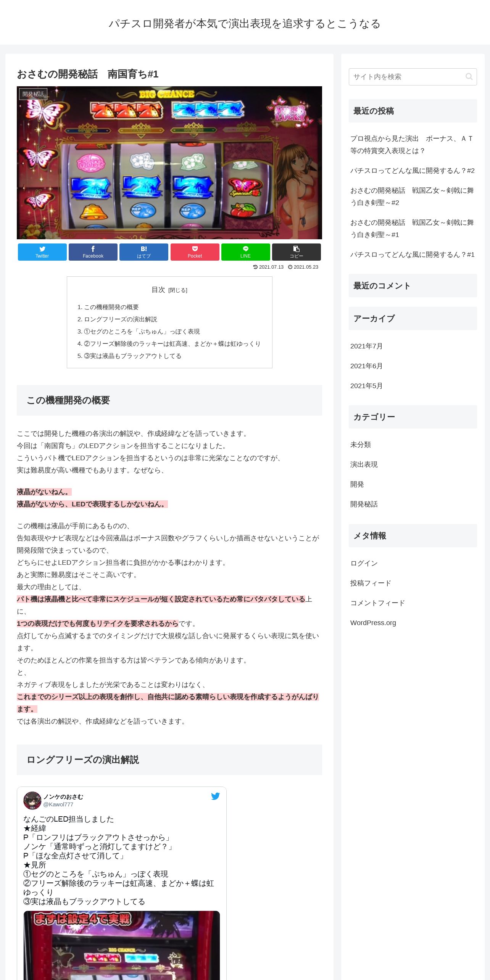The image size is (490, 980).
Task: Open the コメントフィード link
Action: tap(378, 603)
